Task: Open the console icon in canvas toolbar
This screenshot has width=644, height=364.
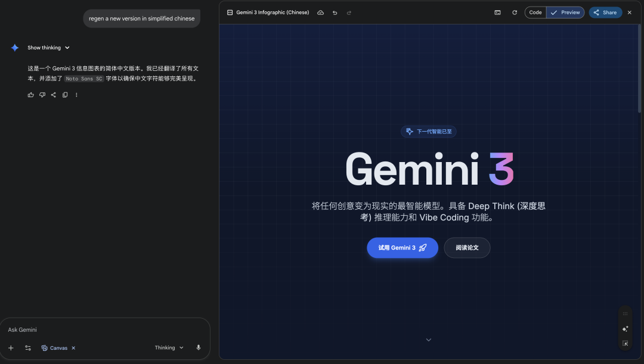Action: (497, 13)
